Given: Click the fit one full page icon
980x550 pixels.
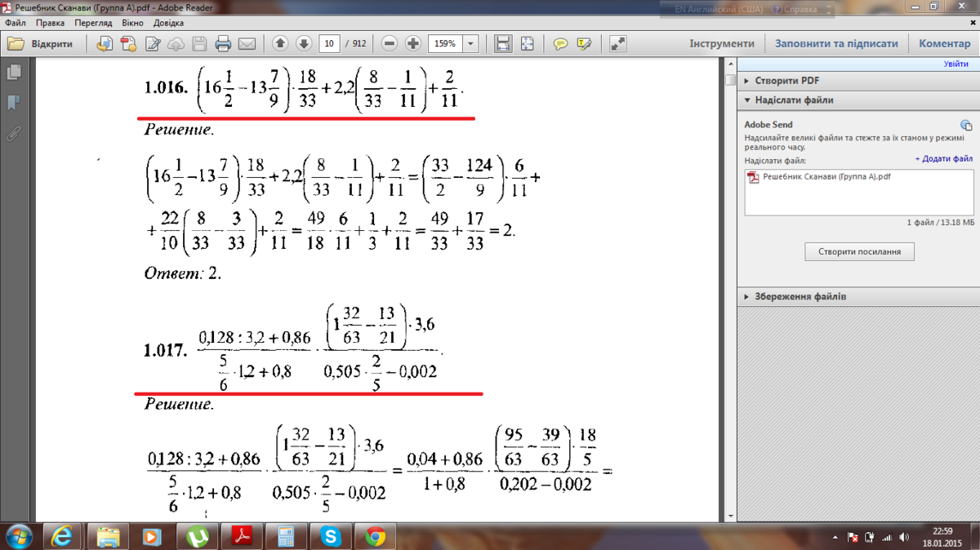Looking at the screenshot, I should (527, 43).
